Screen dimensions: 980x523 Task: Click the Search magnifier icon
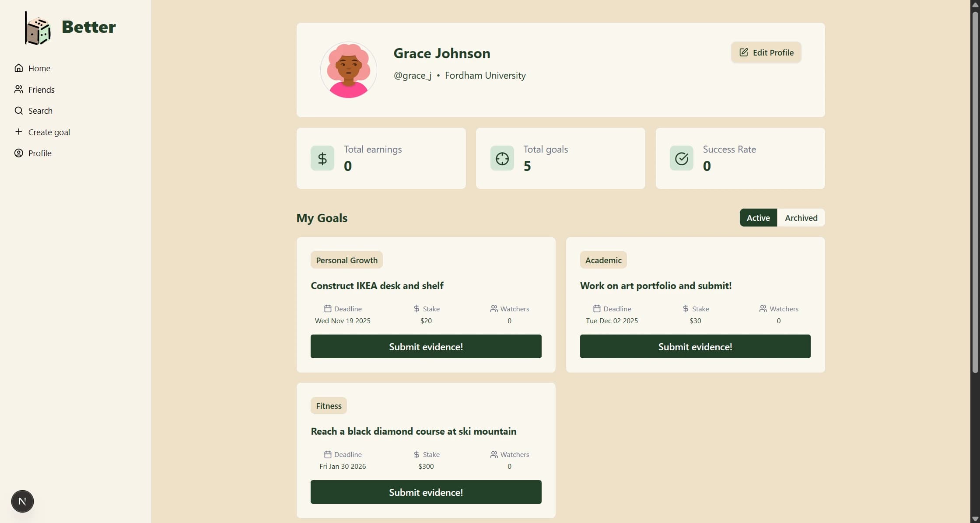(x=19, y=111)
